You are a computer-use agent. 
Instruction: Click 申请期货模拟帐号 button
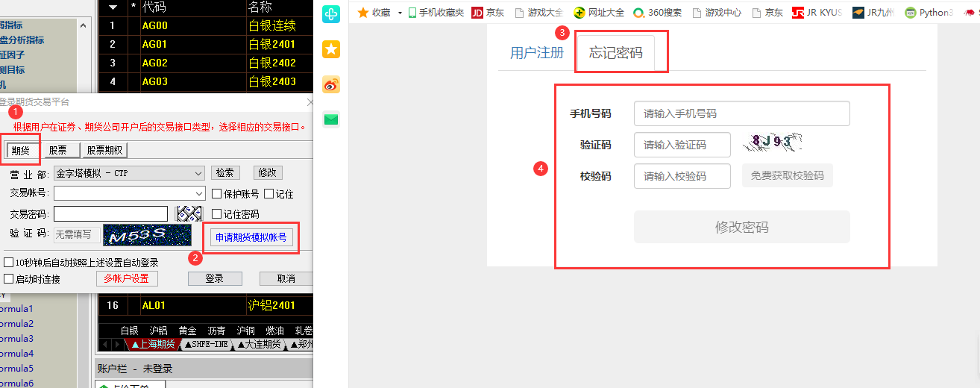(251, 238)
